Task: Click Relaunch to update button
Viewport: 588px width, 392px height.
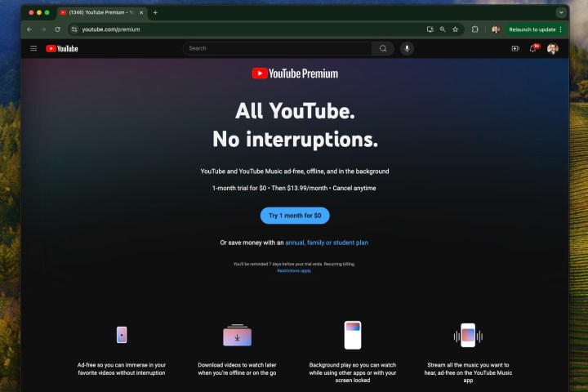Action: pyautogui.click(x=531, y=29)
